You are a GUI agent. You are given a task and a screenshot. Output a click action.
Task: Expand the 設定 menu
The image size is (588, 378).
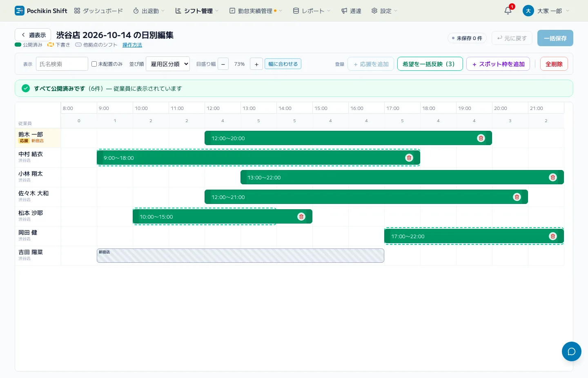[384, 11]
